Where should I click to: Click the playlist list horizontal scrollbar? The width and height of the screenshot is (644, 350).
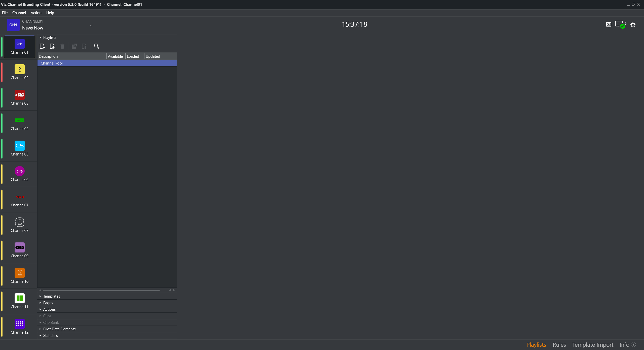pyautogui.click(x=101, y=290)
